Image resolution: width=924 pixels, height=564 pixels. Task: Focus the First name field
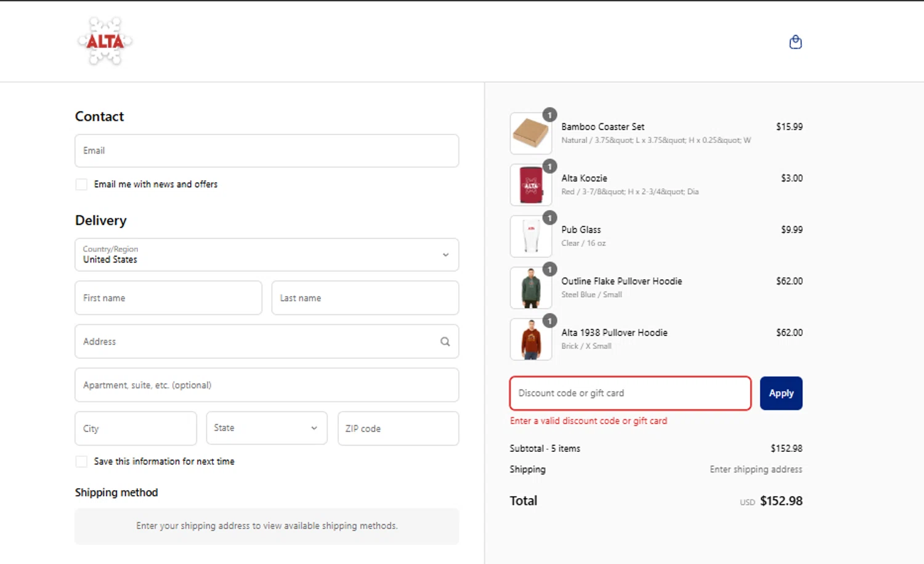pos(168,298)
